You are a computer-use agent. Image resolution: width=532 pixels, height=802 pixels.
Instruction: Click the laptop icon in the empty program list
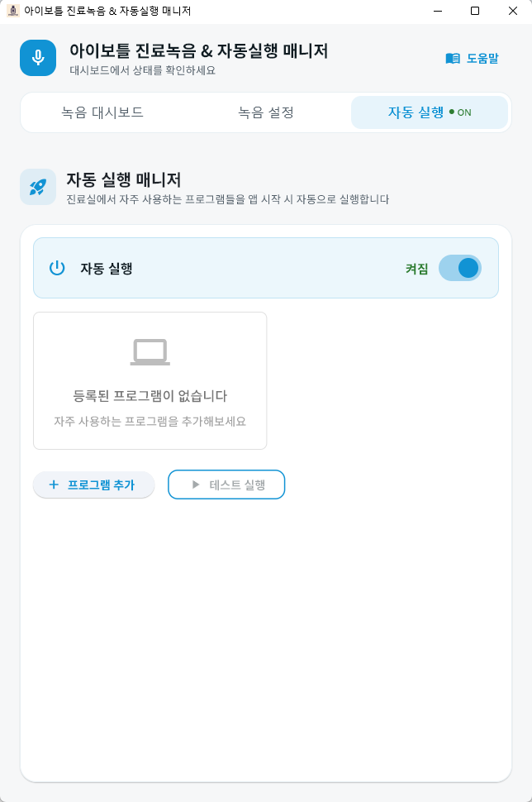pos(150,350)
